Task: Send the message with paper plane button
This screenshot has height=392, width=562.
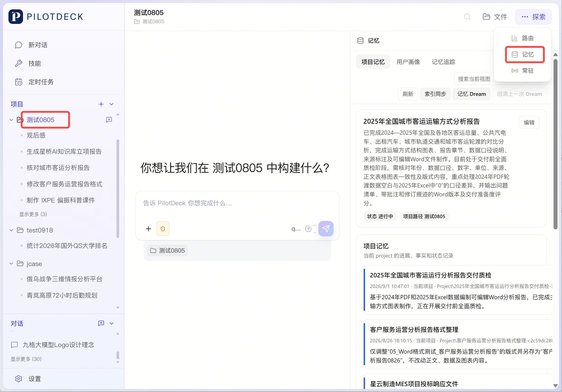Action: (x=326, y=229)
